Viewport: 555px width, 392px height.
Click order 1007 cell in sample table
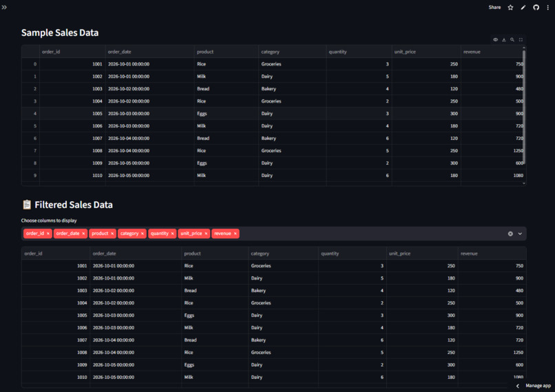[x=72, y=138]
